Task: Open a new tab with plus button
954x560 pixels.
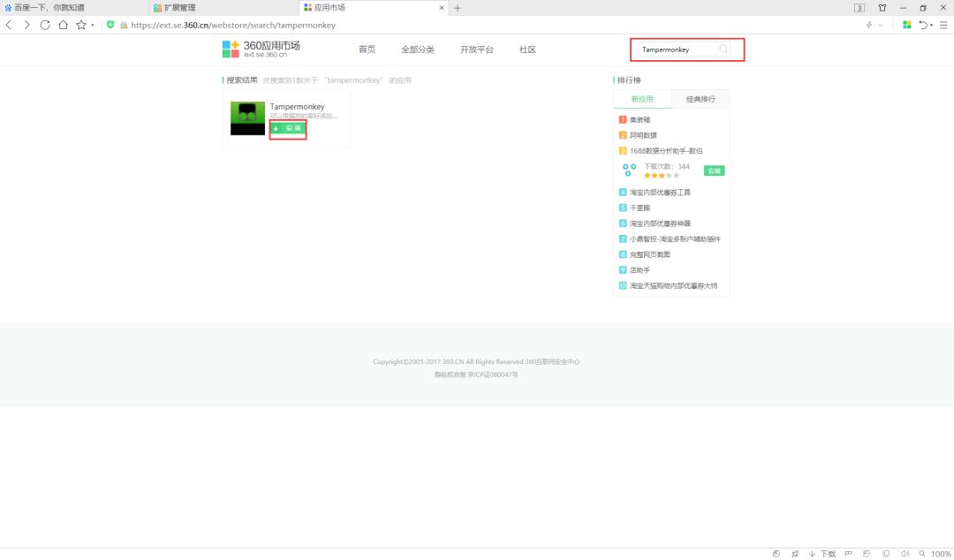Action: 458,8
